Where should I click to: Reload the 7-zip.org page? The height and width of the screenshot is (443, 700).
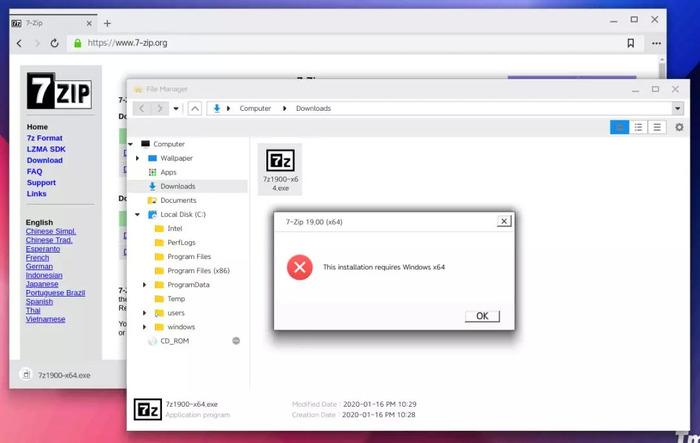(54, 43)
